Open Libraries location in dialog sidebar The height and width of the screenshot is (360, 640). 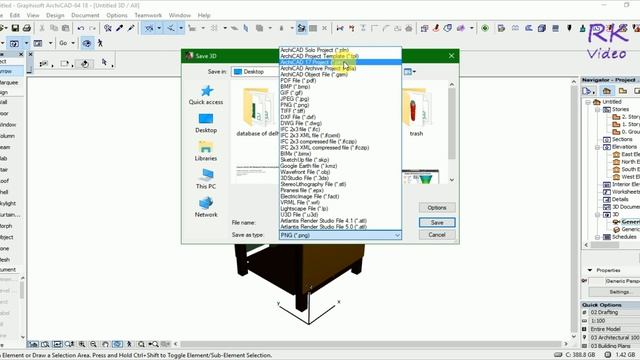coord(206,151)
